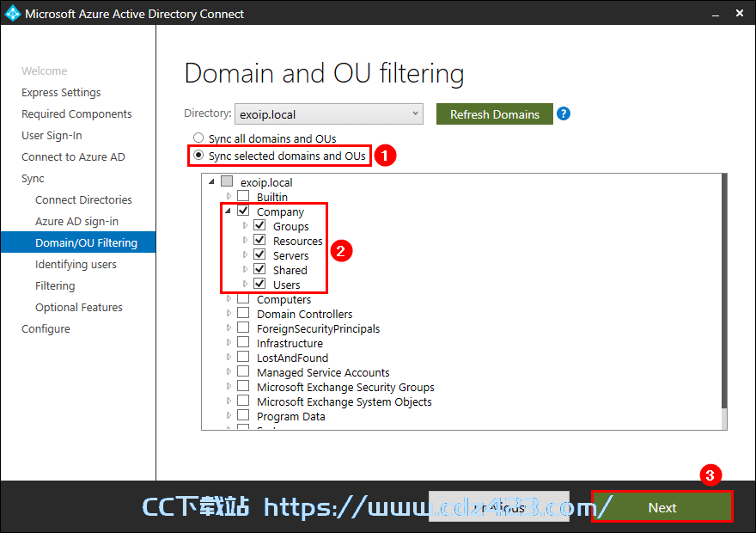Check the Builtin checkbox
Screen dimensions: 756x533
coord(243,196)
